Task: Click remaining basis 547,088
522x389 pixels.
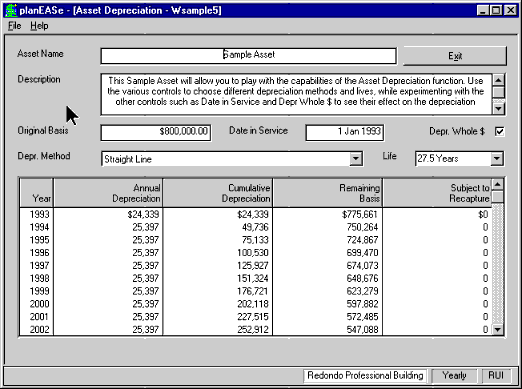Action: [x=362, y=329]
